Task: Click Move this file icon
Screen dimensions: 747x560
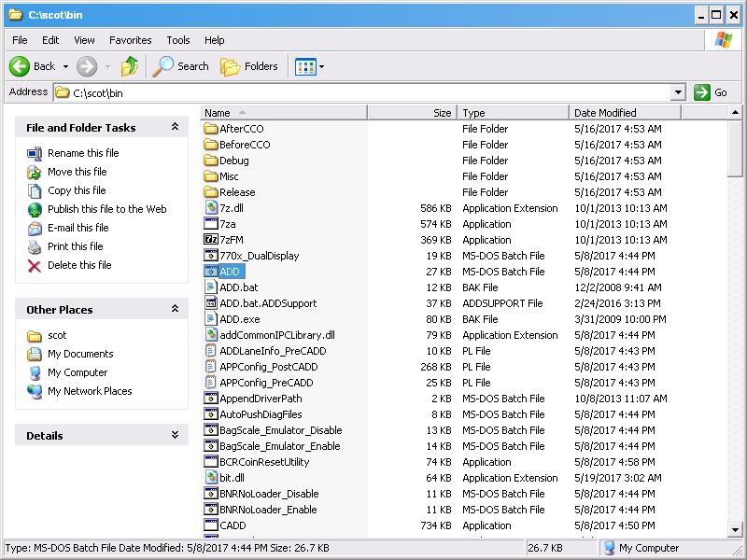Action: pos(35,172)
